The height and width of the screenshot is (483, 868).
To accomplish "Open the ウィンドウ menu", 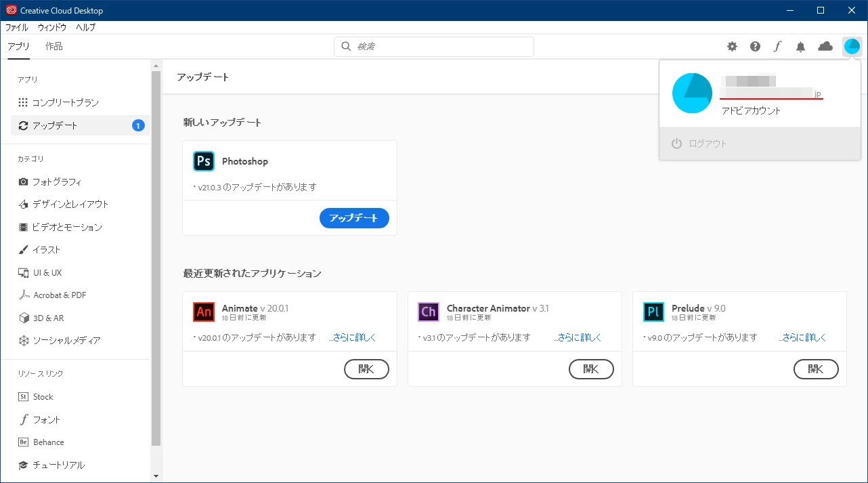I will (52, 28).
